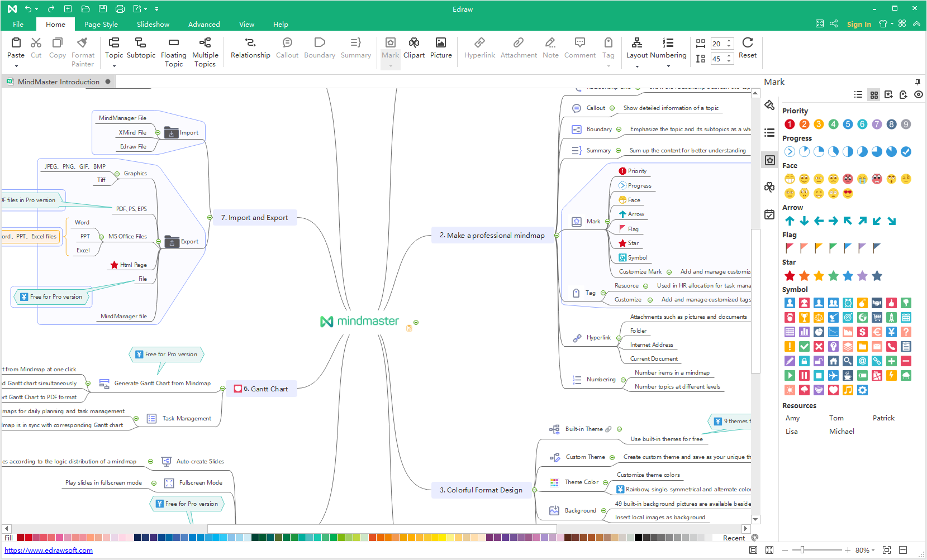Switch Mark panel to list view
927x560 pixels.
click(858, 95)
